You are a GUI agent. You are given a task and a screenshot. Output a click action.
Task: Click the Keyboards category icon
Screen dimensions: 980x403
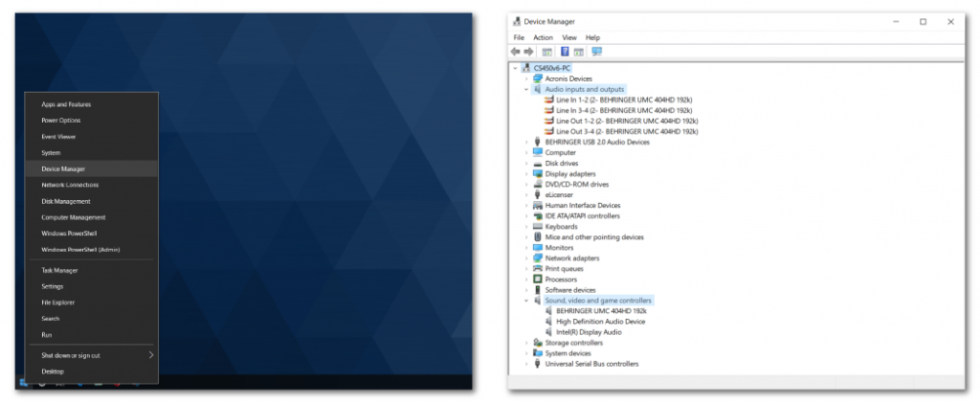pos(537,227)
